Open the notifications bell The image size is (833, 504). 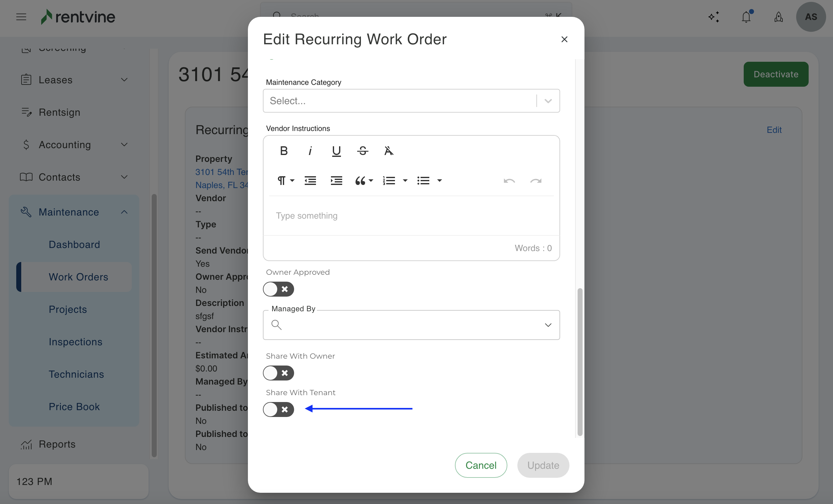point(746,17)
